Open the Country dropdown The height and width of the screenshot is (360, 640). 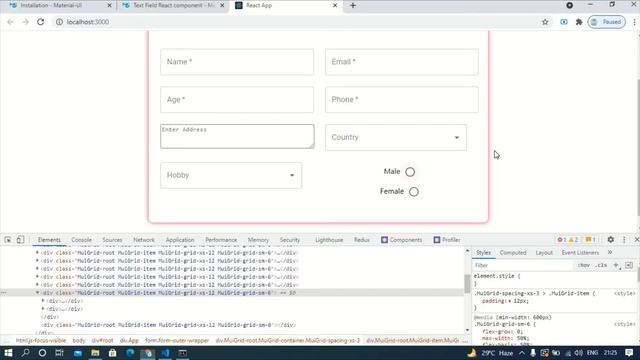click(x=396, y=138)
